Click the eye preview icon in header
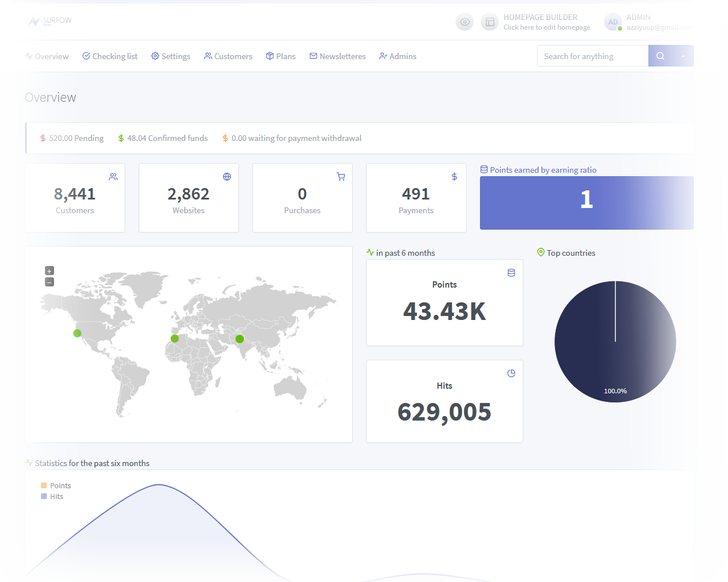The width and height of the screenshot is (728, 582). (465, 22)
